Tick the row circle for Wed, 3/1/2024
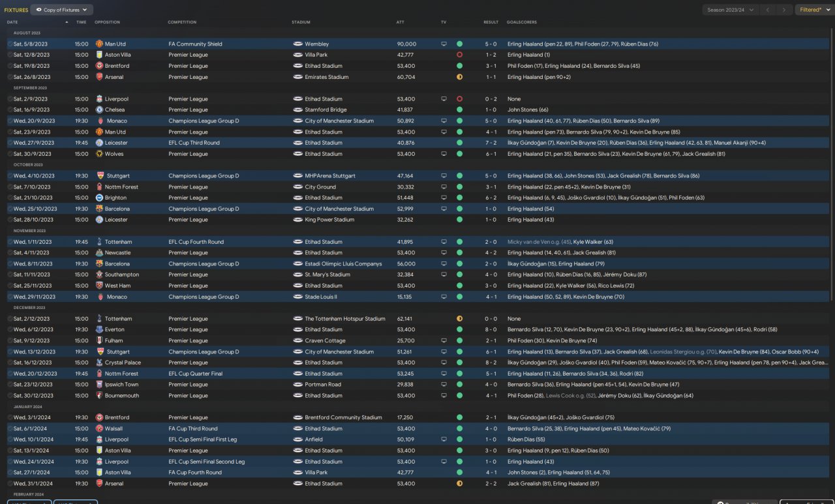The width and height of the screenshot is (835, 504). click(x=10, y=417)
